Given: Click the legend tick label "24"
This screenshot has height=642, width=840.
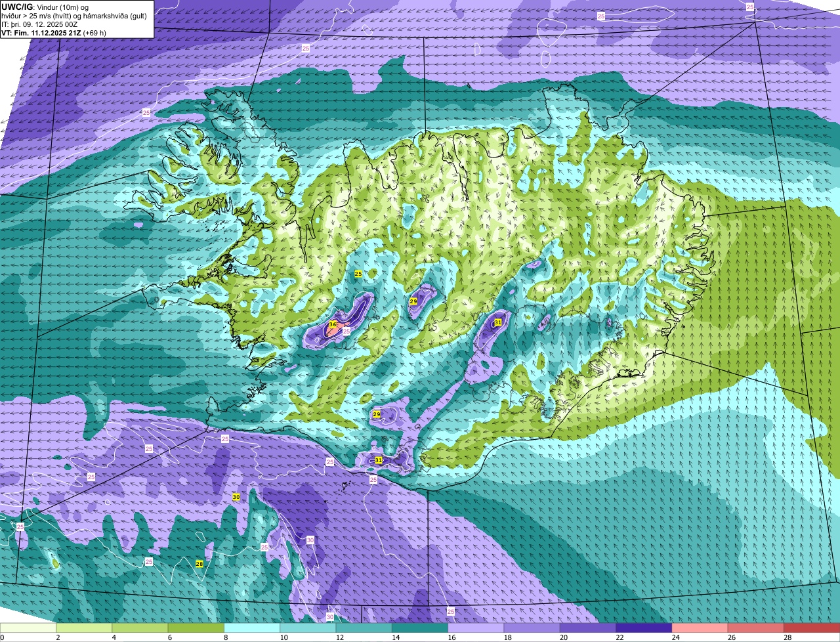Looking at the screenshot, I should [x=675, y=637].
